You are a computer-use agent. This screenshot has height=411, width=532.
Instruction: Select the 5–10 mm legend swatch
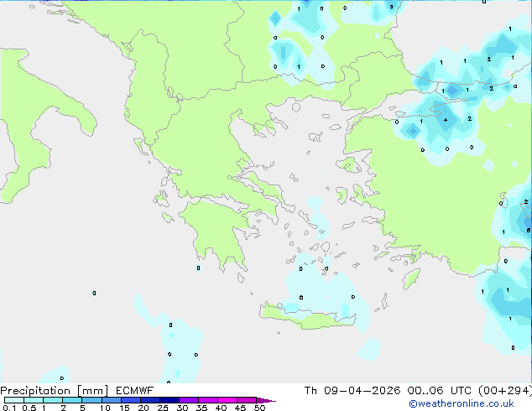(91, 400)
